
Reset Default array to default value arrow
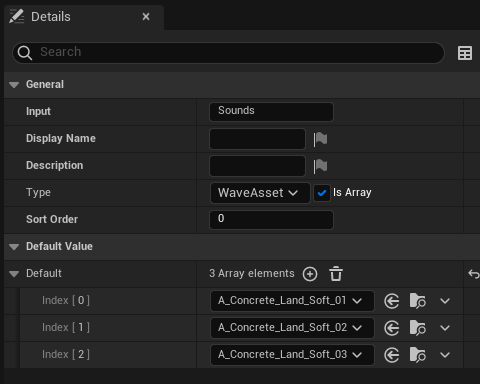(x=474, y=274)
